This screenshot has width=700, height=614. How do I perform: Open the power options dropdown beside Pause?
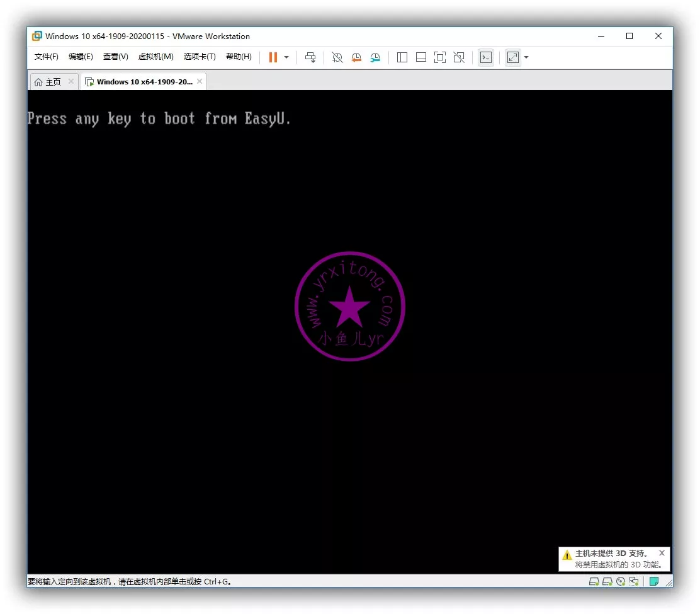286,57
